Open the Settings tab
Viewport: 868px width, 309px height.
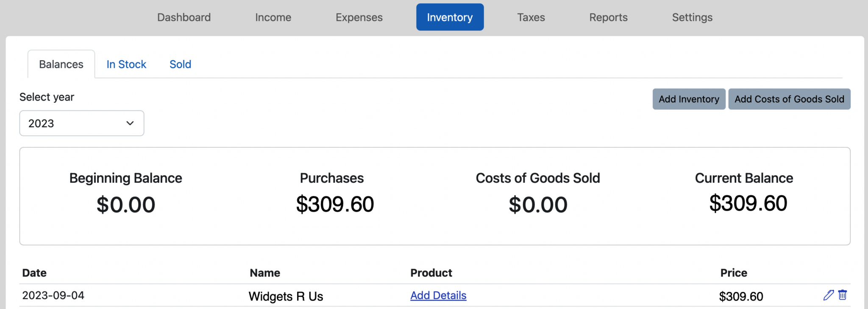point(692,17)
